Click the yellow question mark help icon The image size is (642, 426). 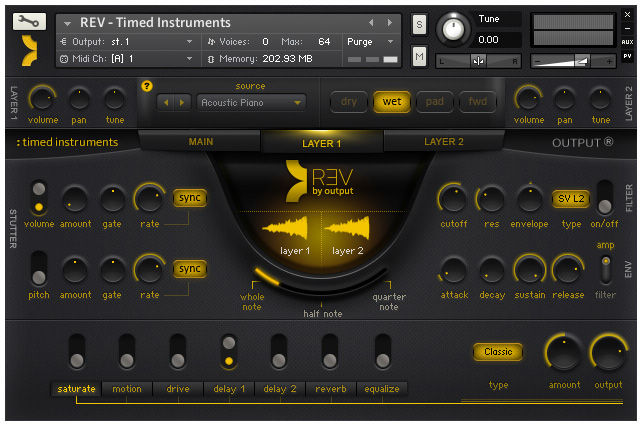coord(147,86)
